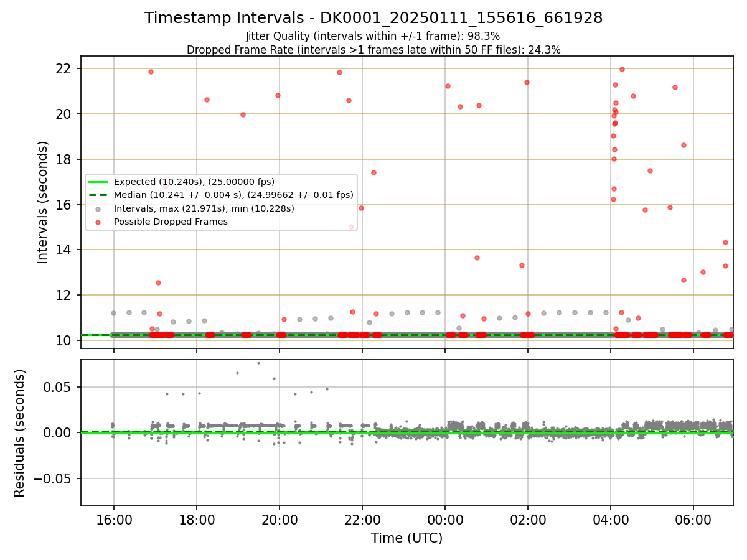The image size is (747, 560).
Task: Click legend entry Intervals, max (21.971s)
Action: (x=204, y=208)
